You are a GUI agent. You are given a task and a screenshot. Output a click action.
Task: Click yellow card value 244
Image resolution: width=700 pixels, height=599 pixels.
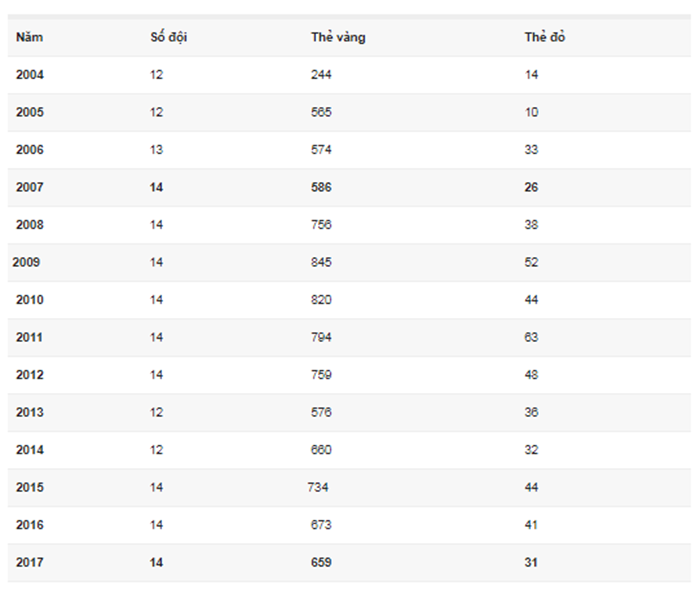tap(321, 75)
